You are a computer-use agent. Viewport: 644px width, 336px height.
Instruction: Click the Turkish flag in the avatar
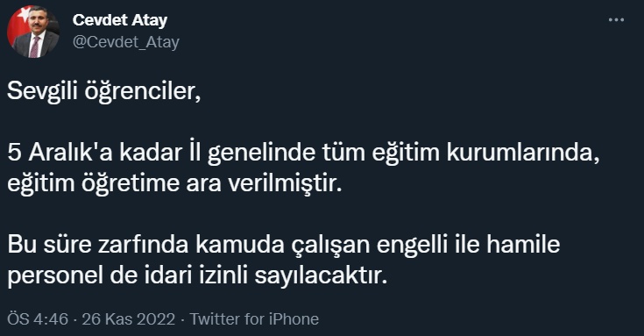(20, 21)
